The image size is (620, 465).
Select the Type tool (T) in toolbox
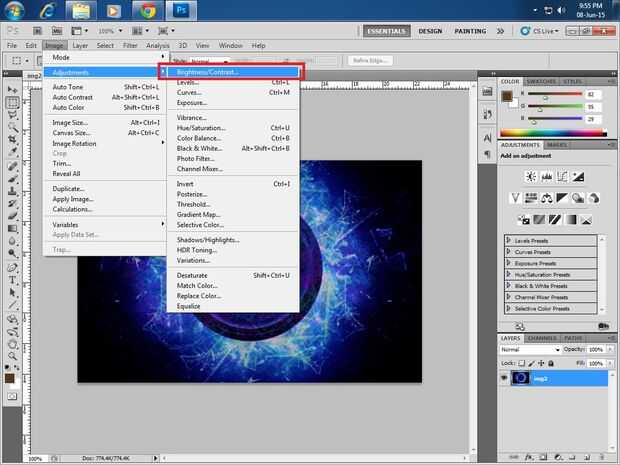point(13,281)
